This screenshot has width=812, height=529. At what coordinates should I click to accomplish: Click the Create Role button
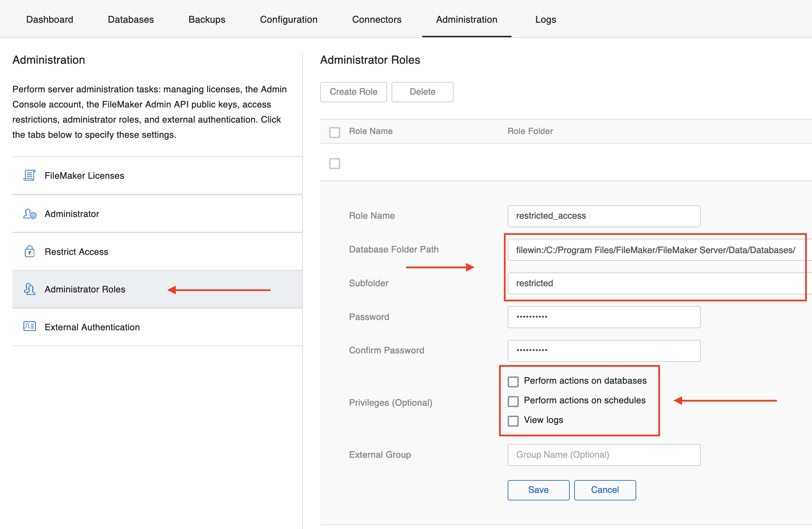pyautogui.click(x=353, y=92)
